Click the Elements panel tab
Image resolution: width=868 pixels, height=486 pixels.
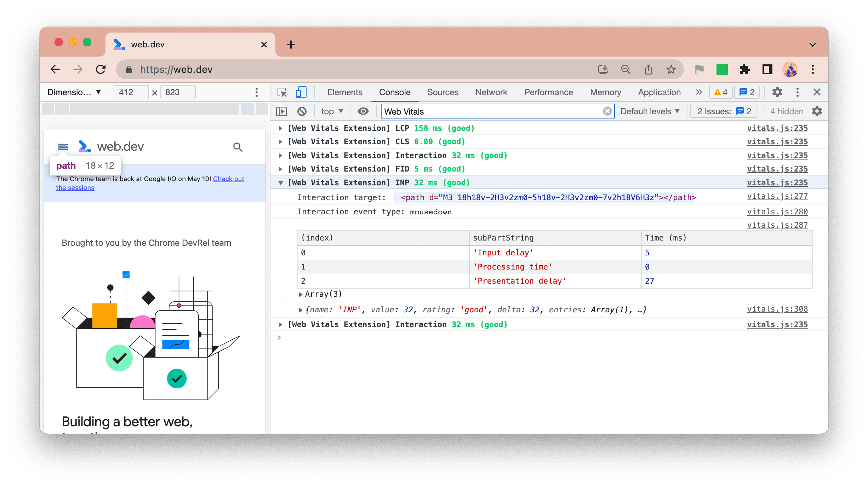coord(344,92)
